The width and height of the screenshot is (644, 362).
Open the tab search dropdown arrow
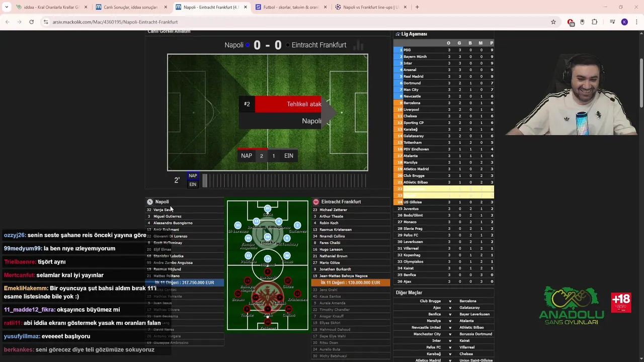pyautogui.click(x=7, y=7)
